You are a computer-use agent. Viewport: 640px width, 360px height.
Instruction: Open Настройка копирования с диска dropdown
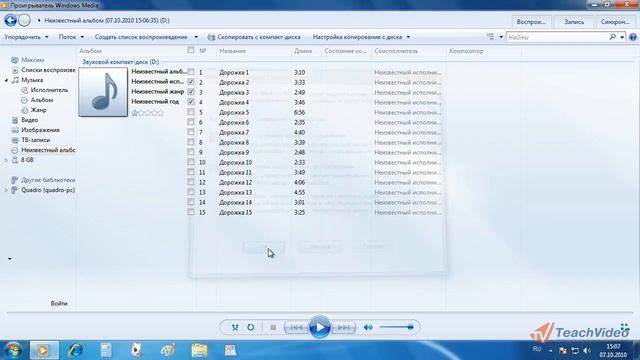(361, 37)
